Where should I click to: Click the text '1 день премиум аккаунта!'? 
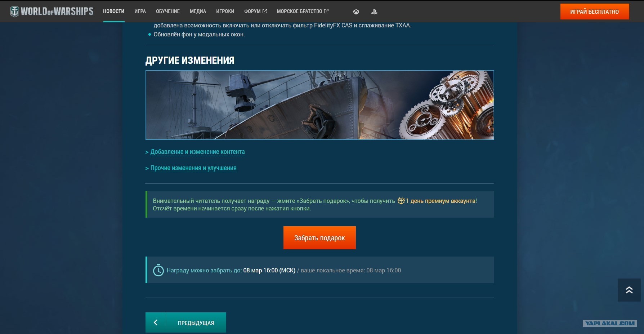coord(441,201)
